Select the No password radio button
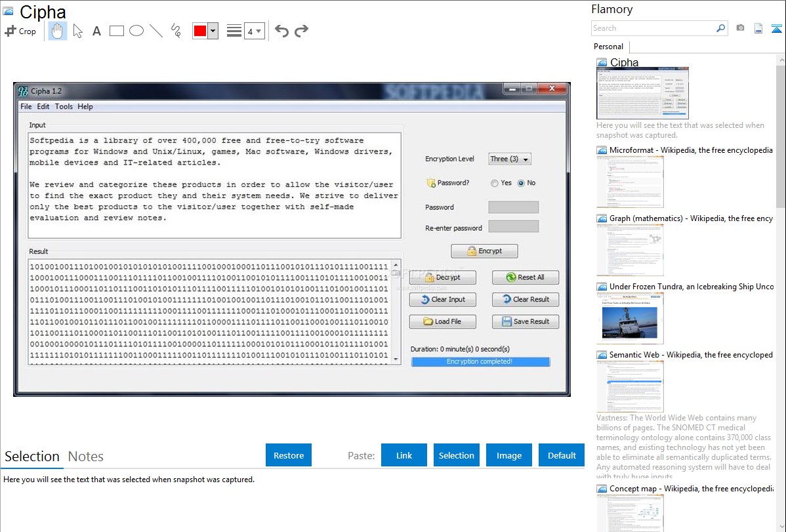 click(x=521, y=183)
